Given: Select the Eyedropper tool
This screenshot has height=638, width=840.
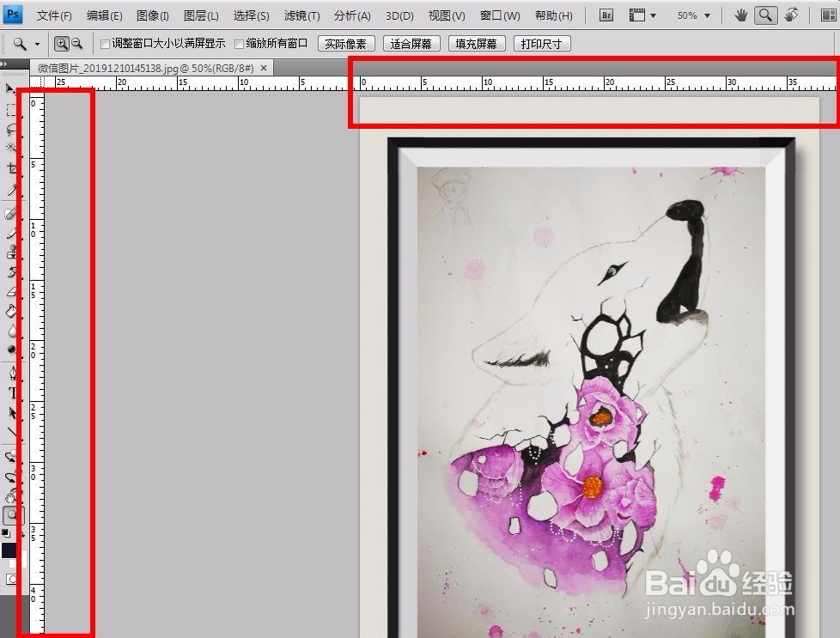Looking at the screenshot, I should 10,189.
